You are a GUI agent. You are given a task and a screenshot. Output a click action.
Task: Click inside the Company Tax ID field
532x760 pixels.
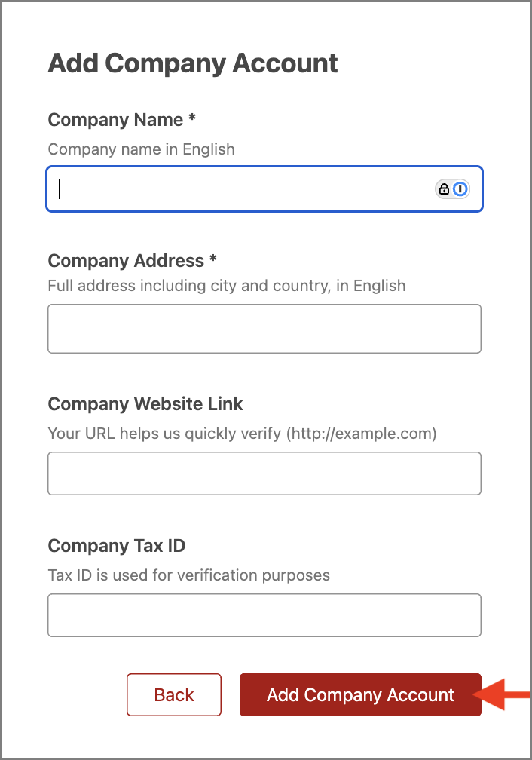(x=264, y=615)
